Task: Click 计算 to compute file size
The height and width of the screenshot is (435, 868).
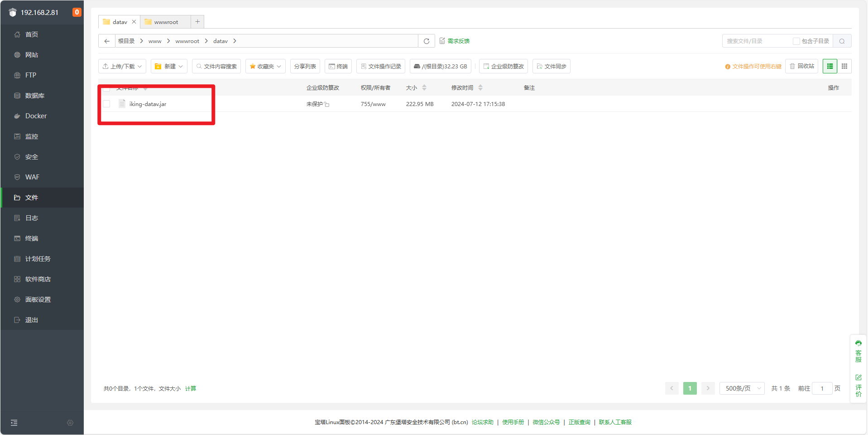Action: point(191,388)
